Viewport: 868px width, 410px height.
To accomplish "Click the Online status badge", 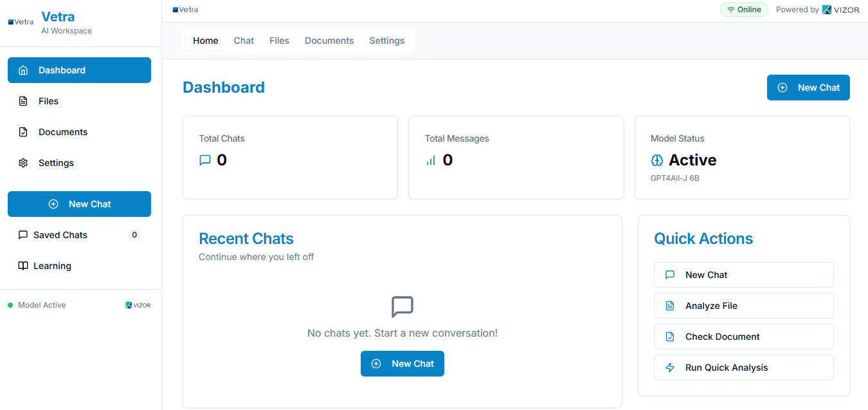I will click(744, 10).
